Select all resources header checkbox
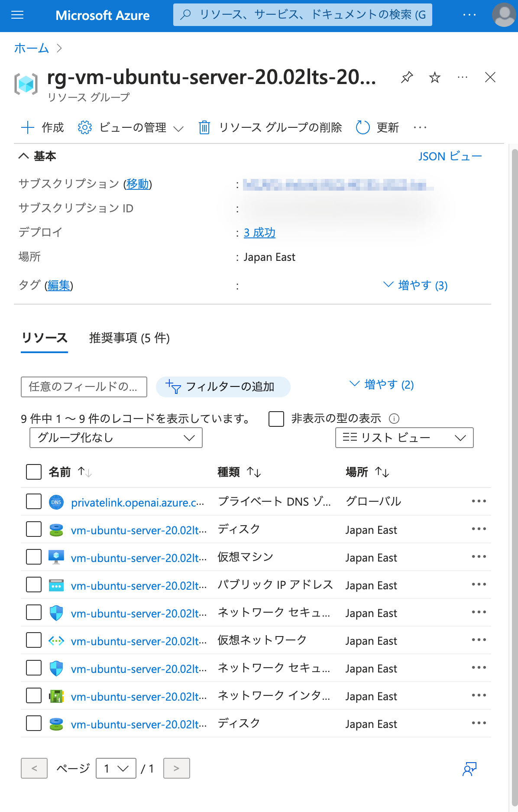 pos(34,472)
